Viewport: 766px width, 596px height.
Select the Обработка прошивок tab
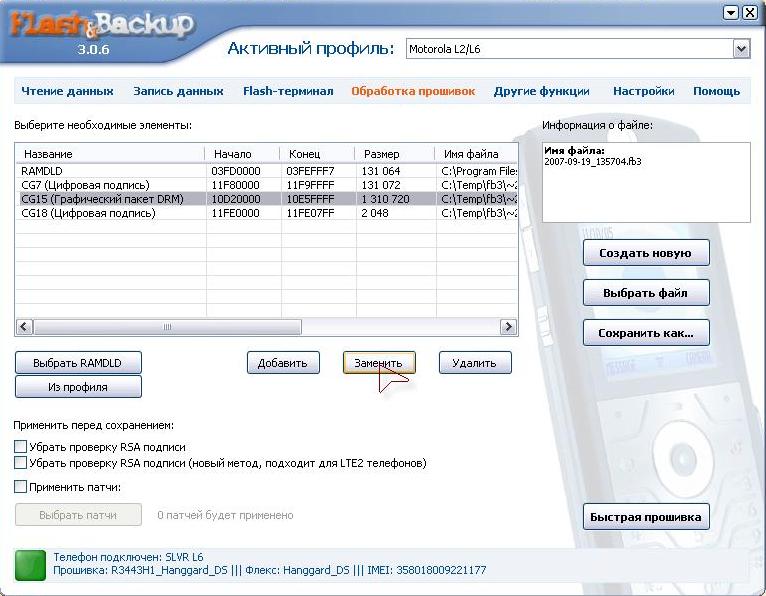(x=413, y=91)
